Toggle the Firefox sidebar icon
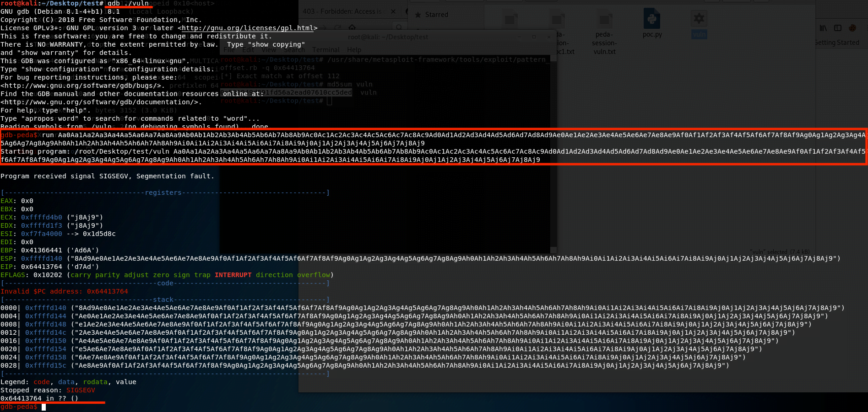The image size is (868, 412). click(837, 28)
